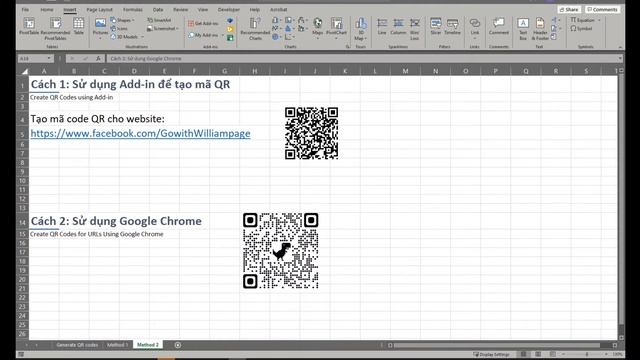Switch to the 'Method 1' sheet tab
The height and width of the screenshot is (360, 640).
pyautogui.click(x=117, y=345)
